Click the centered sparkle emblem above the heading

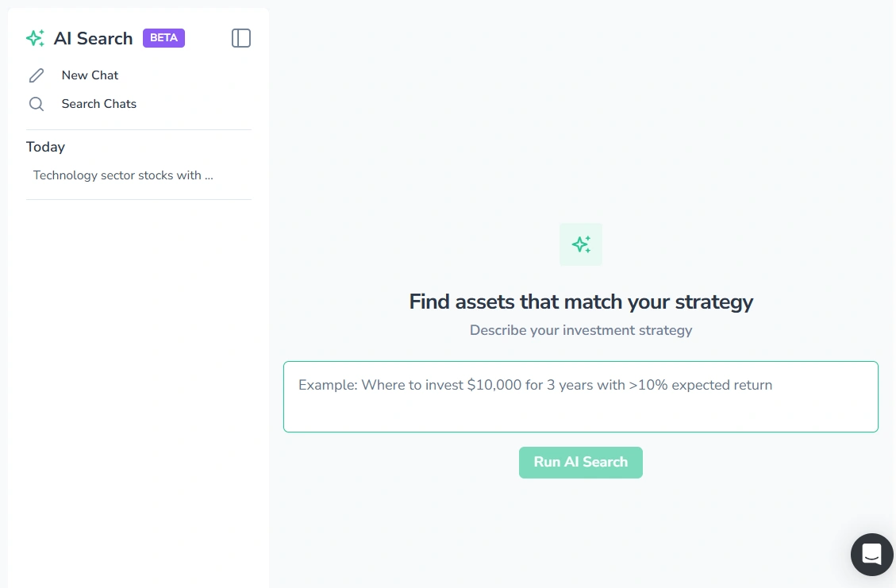(580, 244)
